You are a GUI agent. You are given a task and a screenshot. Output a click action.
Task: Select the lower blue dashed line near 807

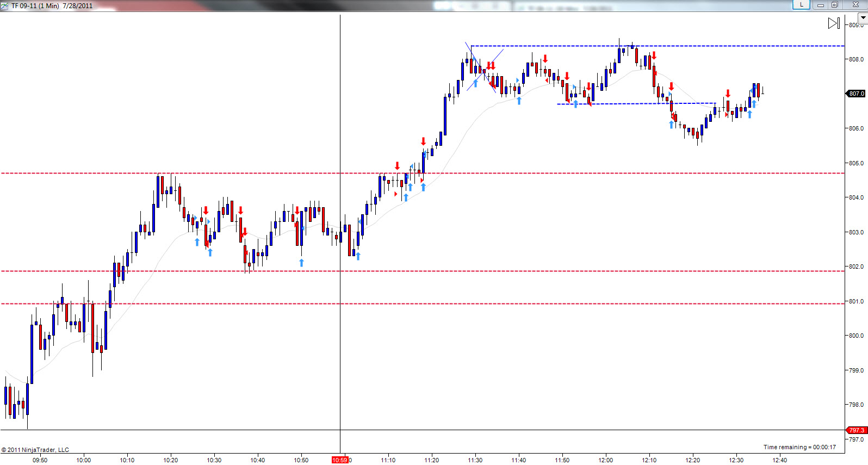pyautogui.click(x=636, y=103)
